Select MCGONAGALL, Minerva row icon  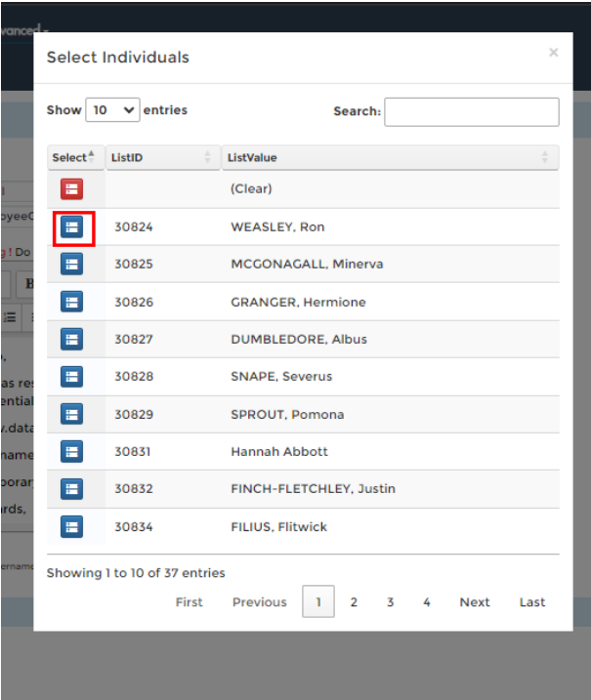(71, 265)
